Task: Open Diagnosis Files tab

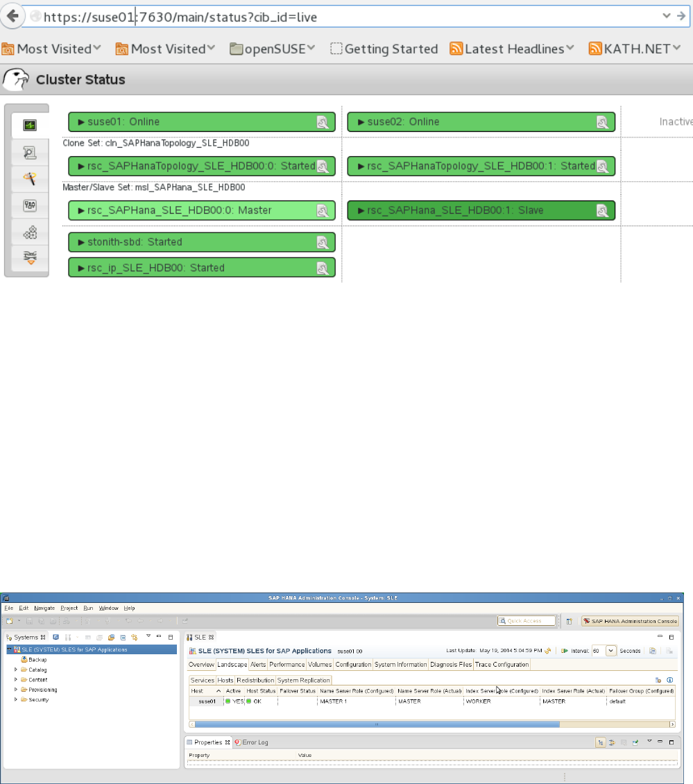Action: pos(451,665)
